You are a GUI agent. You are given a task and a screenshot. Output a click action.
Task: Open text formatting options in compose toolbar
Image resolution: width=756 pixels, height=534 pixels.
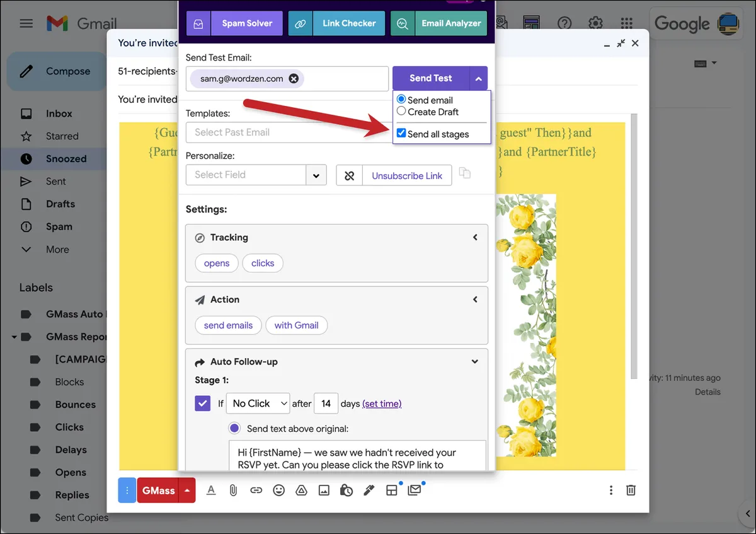point(211,490)
